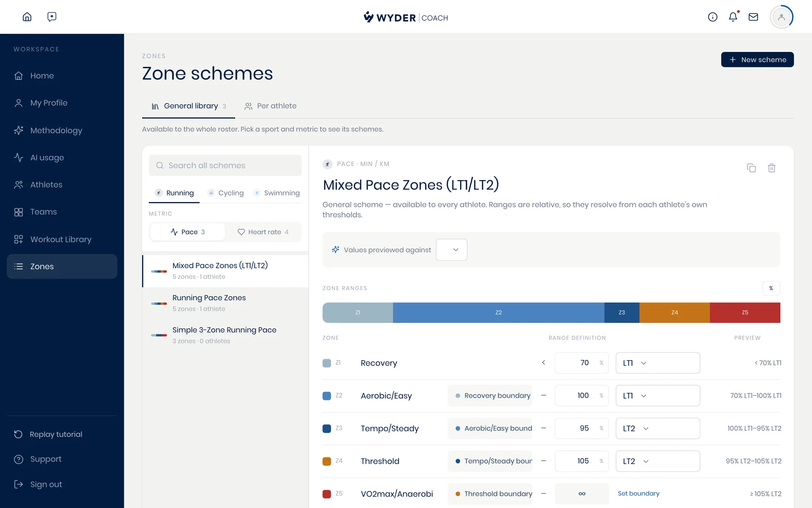Toggle metric to Heart rate
This screenshot has width=812, height=508.
click(263, 232)
